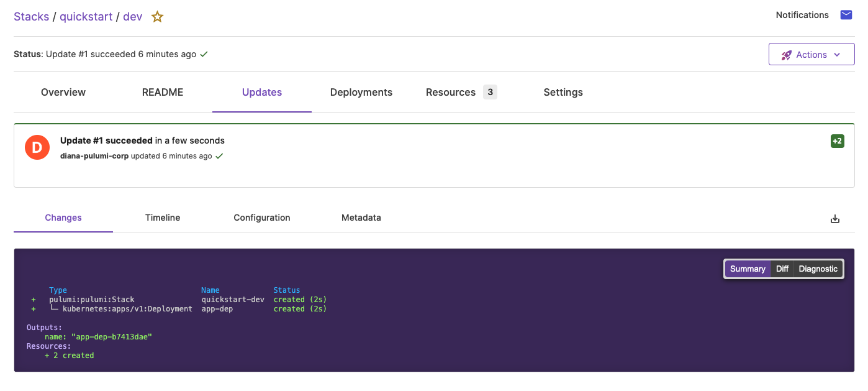The height and width of the screenshot is (391, 868).
Task: Click the +2 resource changes badge
Action: [837, 141]
